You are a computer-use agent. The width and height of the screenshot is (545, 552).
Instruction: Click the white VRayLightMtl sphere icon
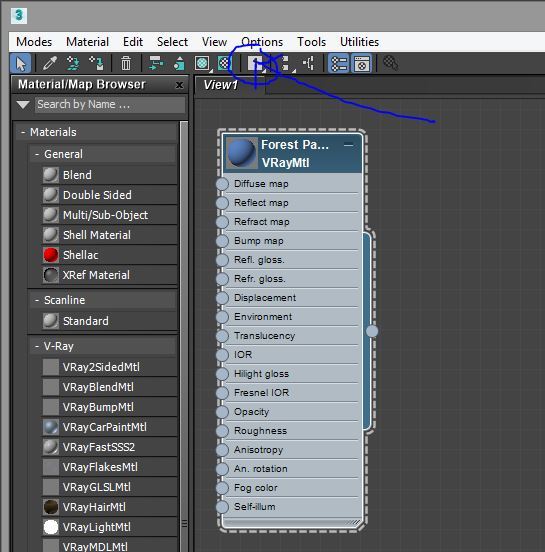tap(51, 527)
